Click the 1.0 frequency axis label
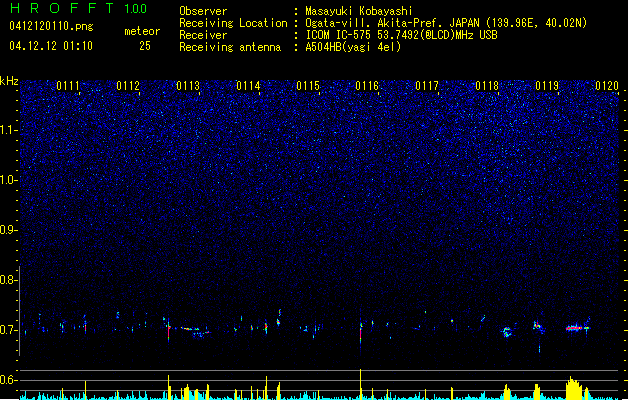The height and width of the screenshot is (400, 629). pyautogui.click(x=7, y=180)
